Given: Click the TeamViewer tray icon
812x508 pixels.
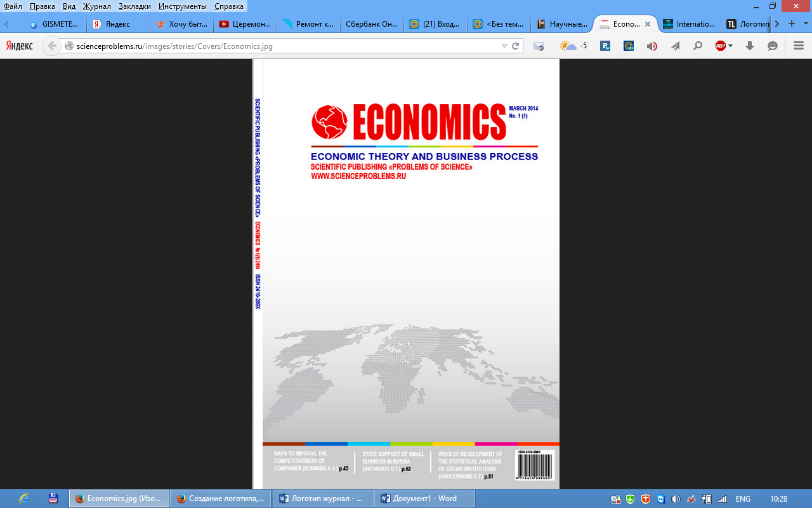Looking at the screenshot, I should pos(661,498).
